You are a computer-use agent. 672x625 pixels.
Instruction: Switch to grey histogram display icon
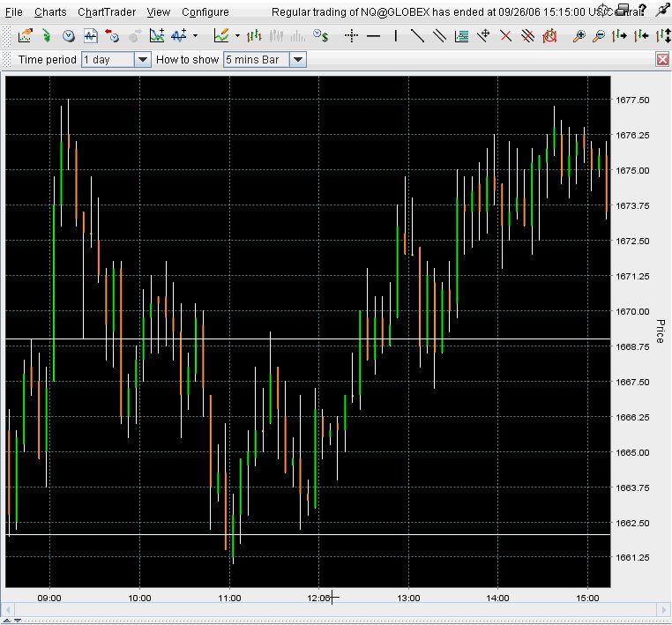click(x=298, y=36)
